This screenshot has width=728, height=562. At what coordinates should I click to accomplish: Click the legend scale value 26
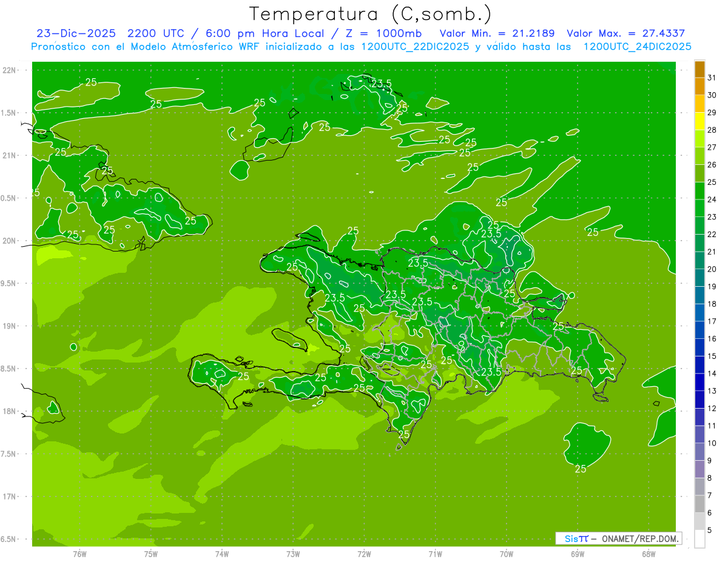pos(712,165)
